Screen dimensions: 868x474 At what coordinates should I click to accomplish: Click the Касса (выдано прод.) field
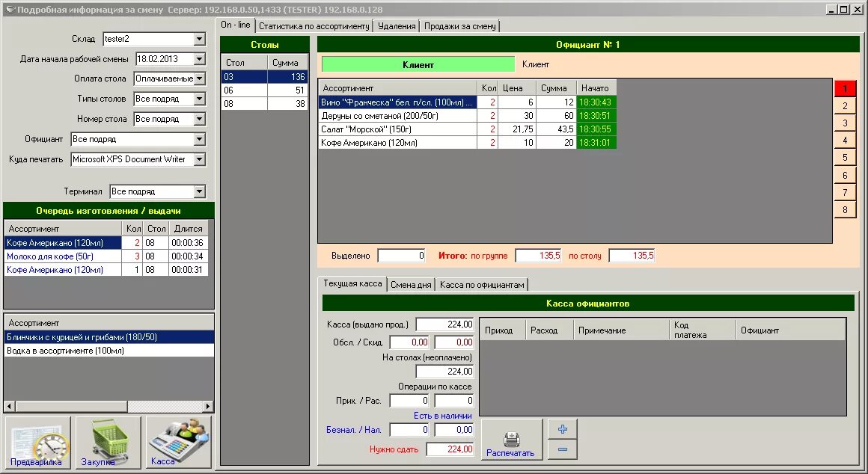(444, 324)
